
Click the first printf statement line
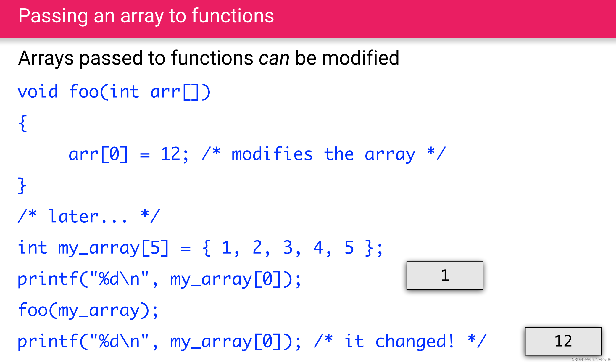pos(159,279)
